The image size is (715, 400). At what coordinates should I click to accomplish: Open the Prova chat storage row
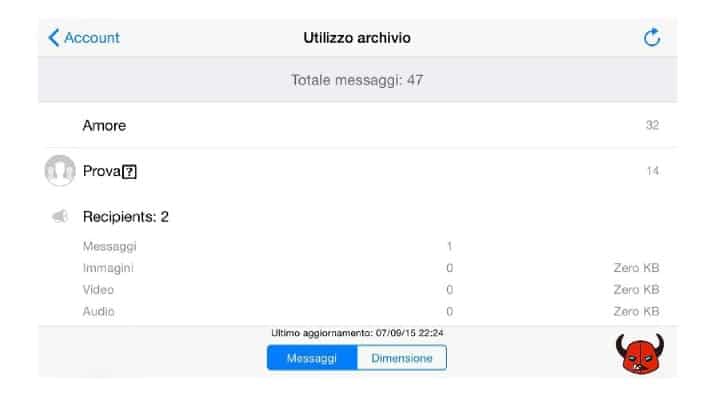point(357,171)
